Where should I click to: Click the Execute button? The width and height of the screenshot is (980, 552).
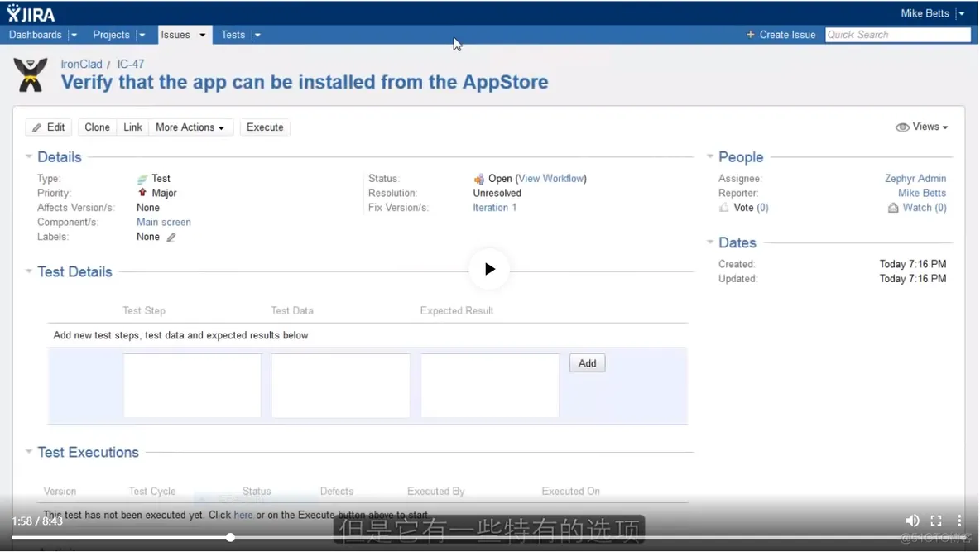click(265, 127)
